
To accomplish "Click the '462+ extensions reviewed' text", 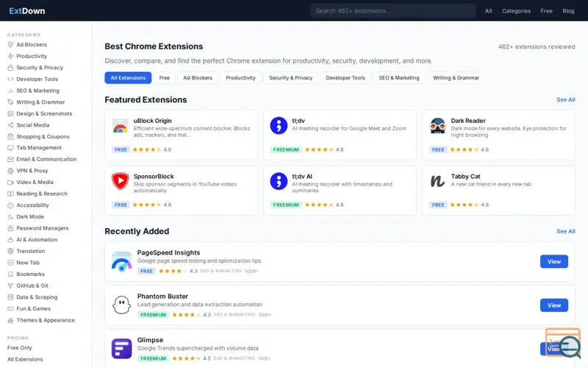I will click(x=537, y=47).
